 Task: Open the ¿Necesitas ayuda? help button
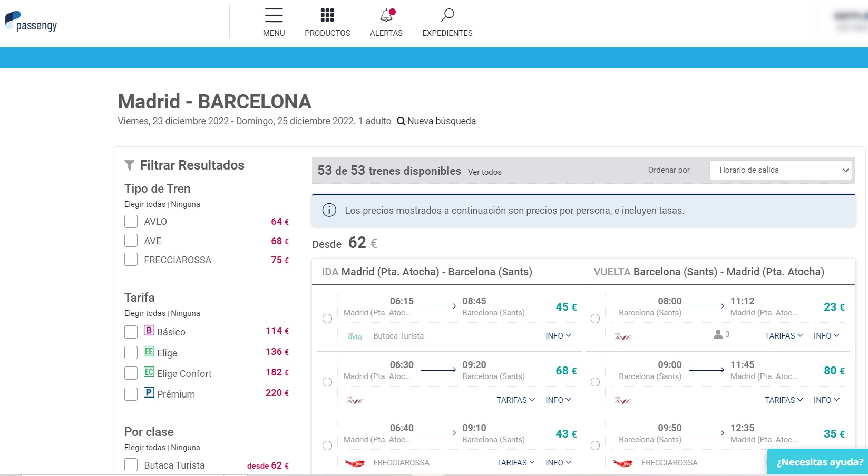coord(819,462)
